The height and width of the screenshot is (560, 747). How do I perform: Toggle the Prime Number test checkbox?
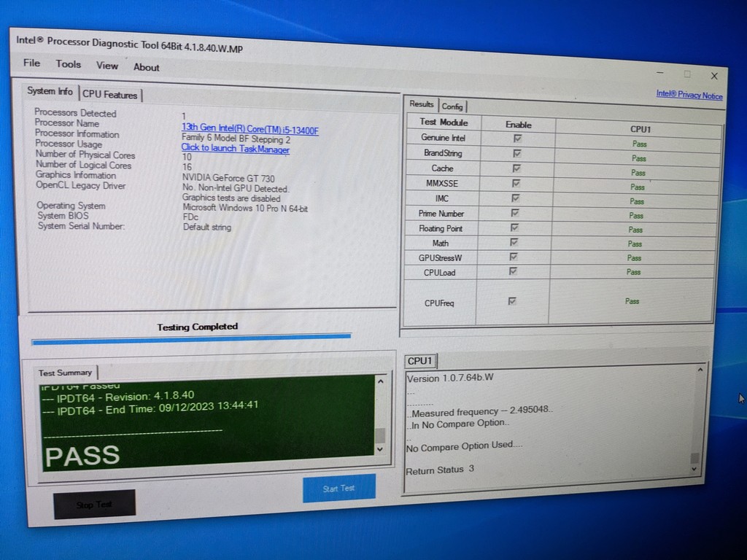515,212
